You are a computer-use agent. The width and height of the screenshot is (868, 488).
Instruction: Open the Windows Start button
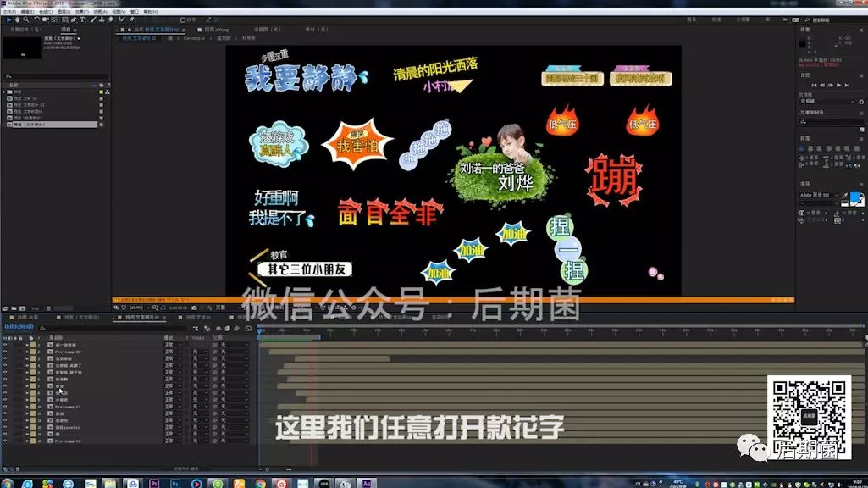7,484
